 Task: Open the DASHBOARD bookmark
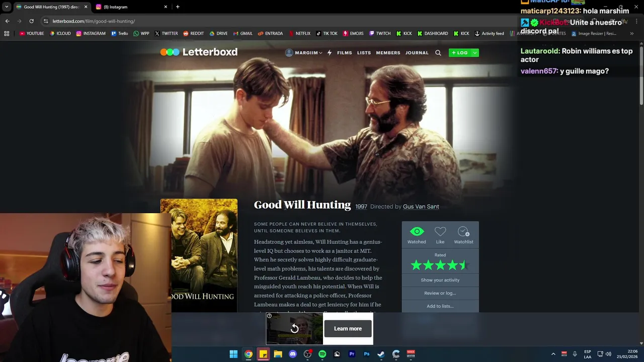(x=432, y=34)
